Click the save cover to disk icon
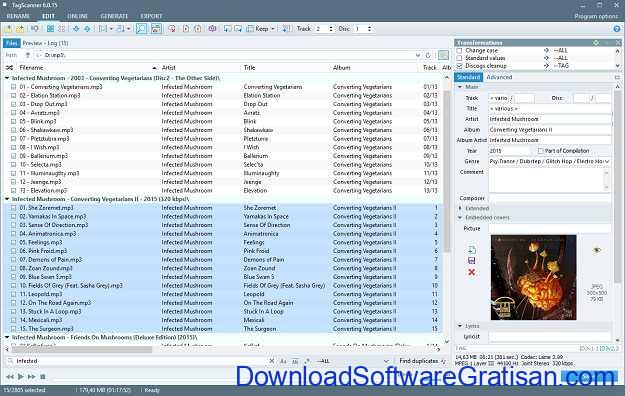This screenshot has height=396, width=625. pos(472,260)
